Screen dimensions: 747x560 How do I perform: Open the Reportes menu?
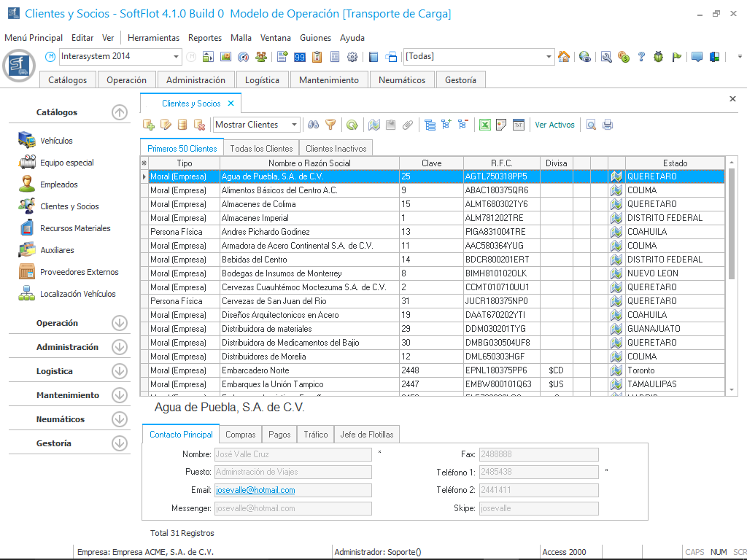click(204, 38)
